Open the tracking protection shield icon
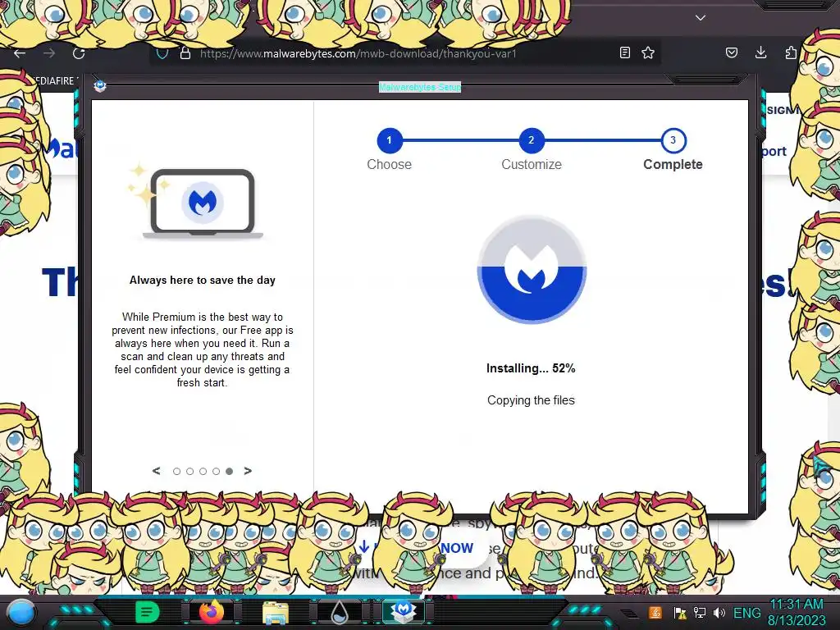The image size is (840, 630). 162,53
